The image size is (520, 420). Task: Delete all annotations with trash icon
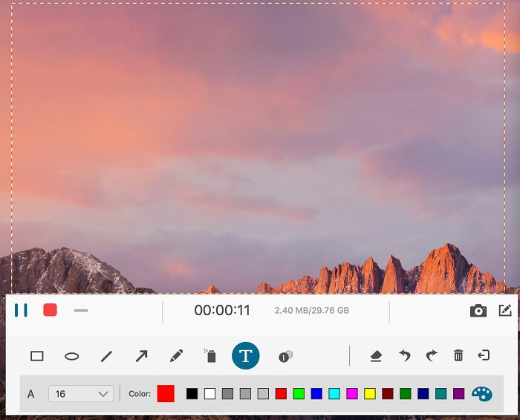tap(458, 355)
